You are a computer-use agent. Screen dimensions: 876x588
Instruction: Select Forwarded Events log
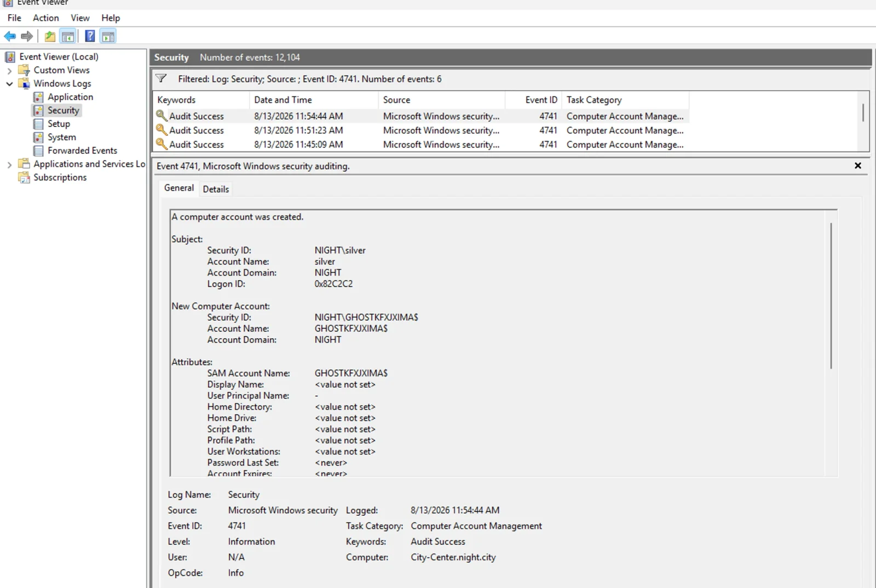tap(82, 151)
